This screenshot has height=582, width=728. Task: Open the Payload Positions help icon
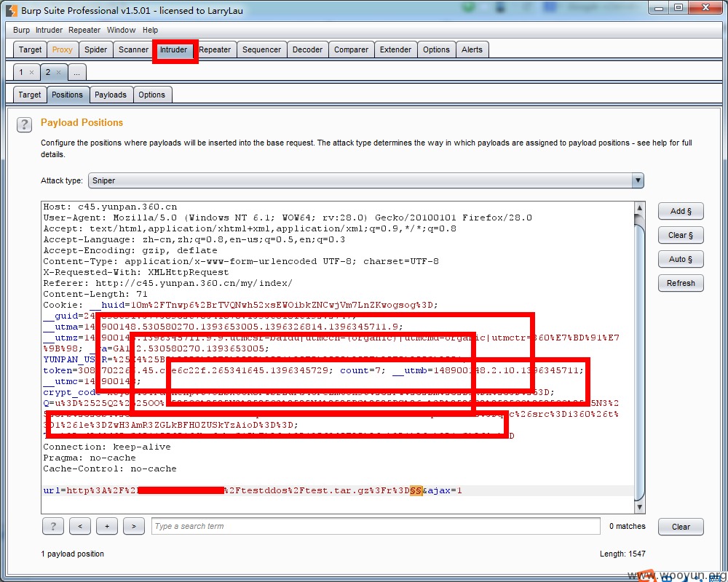pos(24,124)
